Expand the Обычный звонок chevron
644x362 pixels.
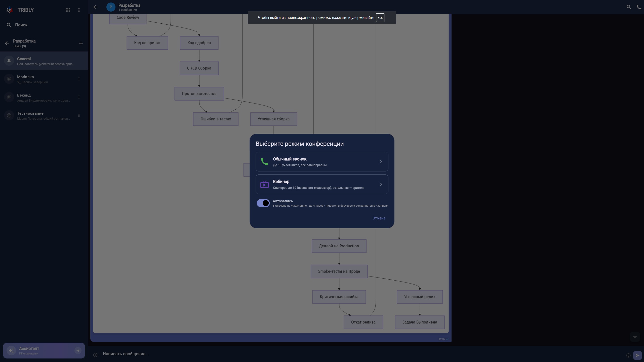pyautogui.click(x=381, y=162)
